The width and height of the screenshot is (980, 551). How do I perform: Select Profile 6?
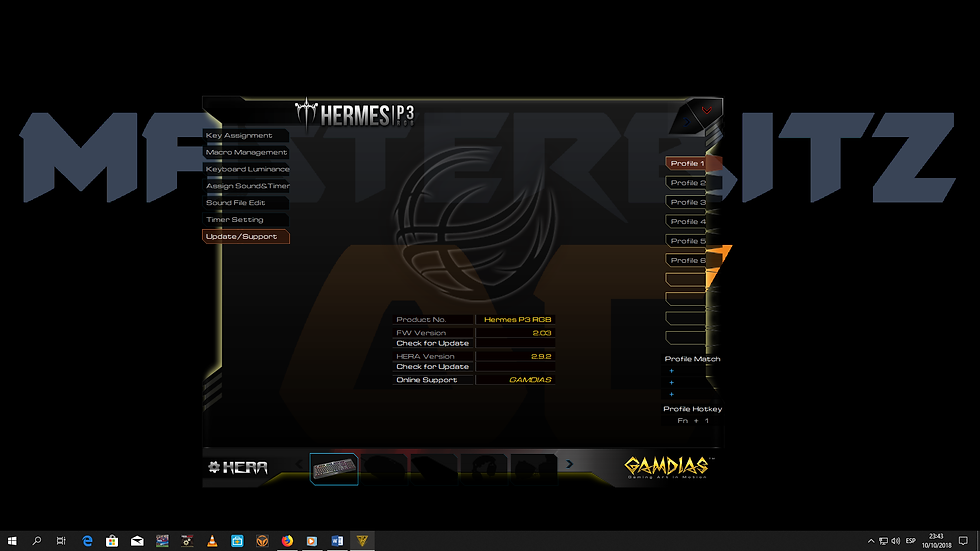tap(688, 261)
